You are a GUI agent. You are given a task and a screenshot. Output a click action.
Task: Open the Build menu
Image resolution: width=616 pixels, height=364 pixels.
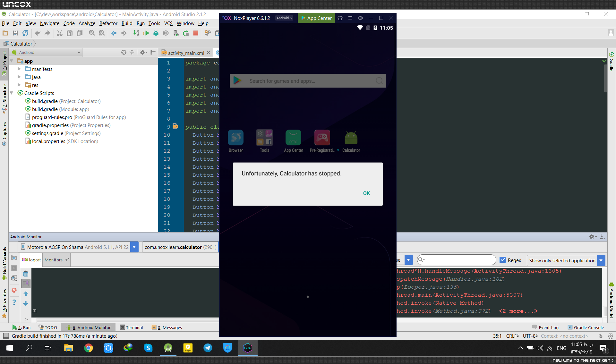(x=127, y=23)
